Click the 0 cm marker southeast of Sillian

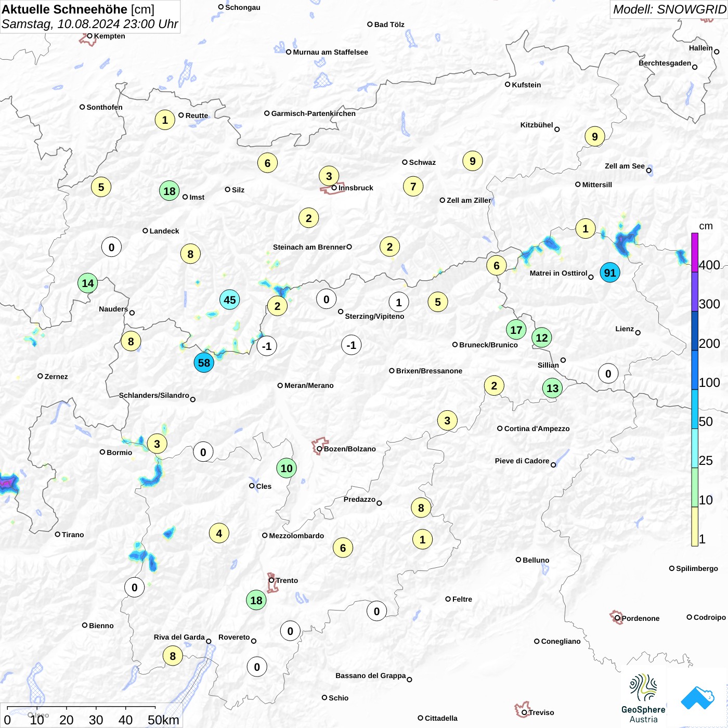click(608, 373)
